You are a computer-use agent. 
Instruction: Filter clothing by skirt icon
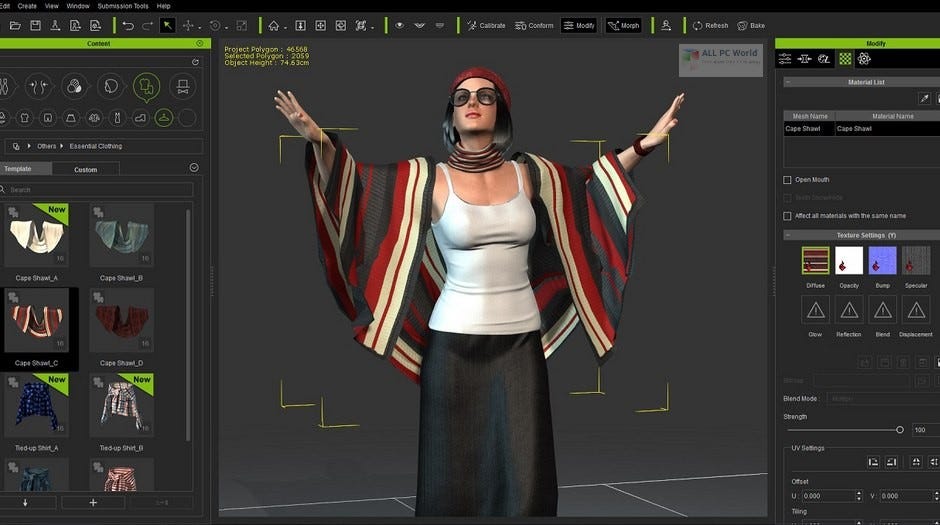click(71, 118)
